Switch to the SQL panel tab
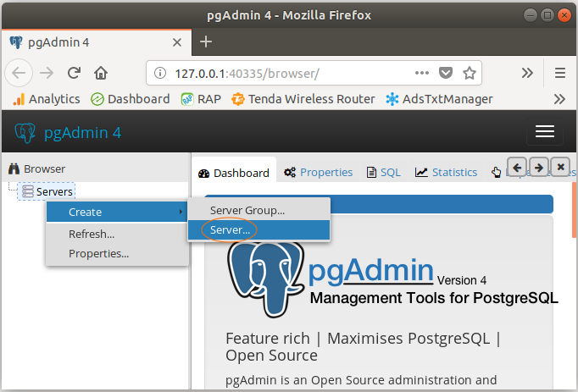 pos(384,172)
